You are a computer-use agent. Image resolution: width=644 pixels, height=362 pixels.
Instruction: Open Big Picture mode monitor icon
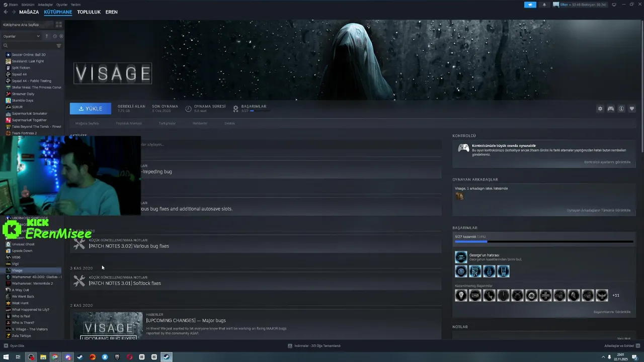click(613, 5)
